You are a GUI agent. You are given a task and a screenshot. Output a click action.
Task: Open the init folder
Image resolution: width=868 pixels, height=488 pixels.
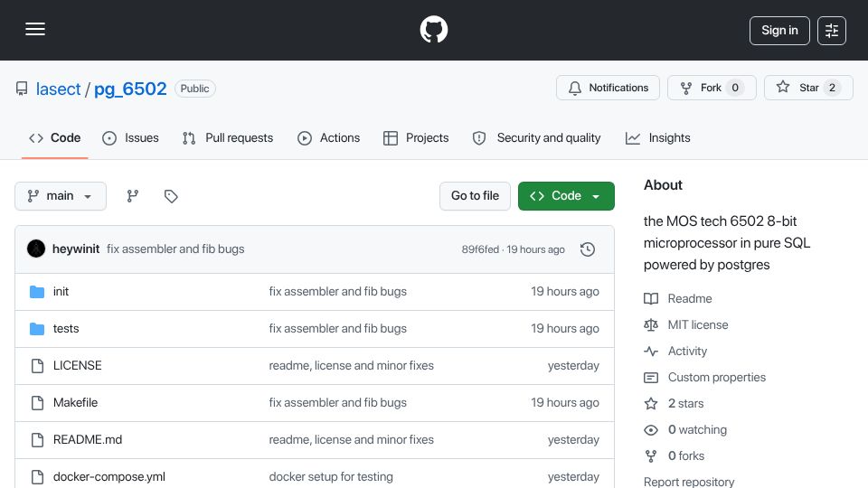tap(61, 292)
